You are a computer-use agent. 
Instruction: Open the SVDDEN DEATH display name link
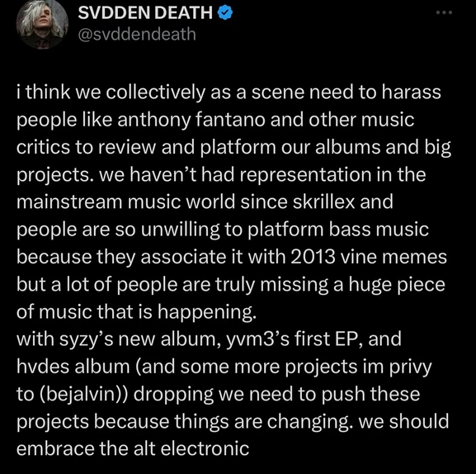(x=145, y=13)
